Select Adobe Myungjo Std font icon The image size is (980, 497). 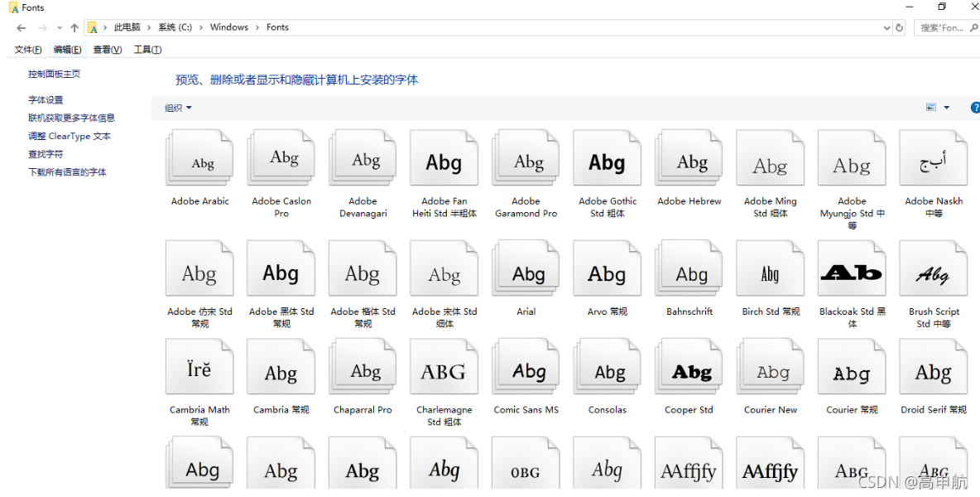852,158
